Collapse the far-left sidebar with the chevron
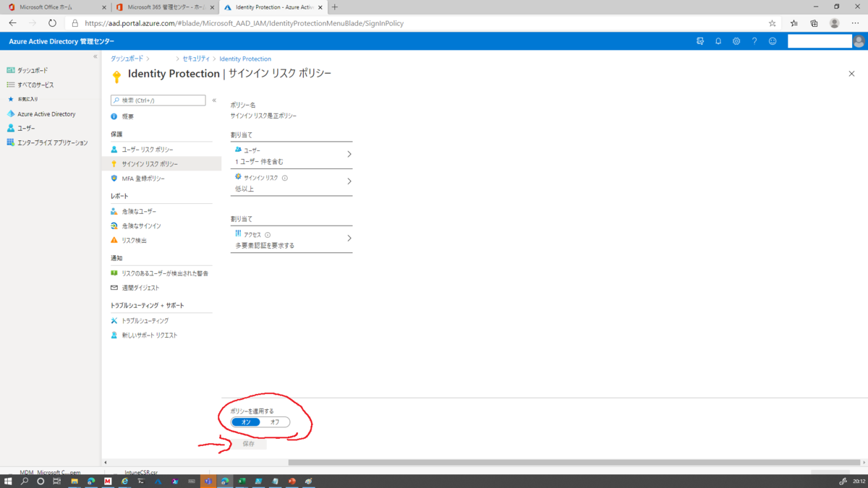The width and height of the screenshot is (868, 488). pos(95,56)
